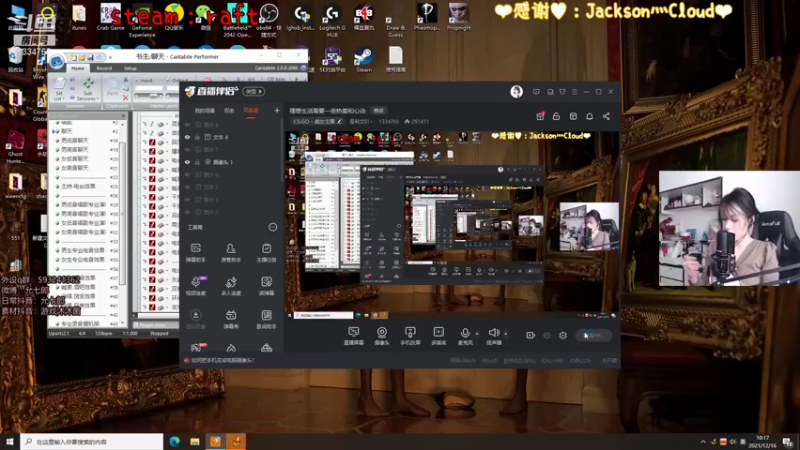Show the hidden 图片 4 layer

(x=187, y=212)
